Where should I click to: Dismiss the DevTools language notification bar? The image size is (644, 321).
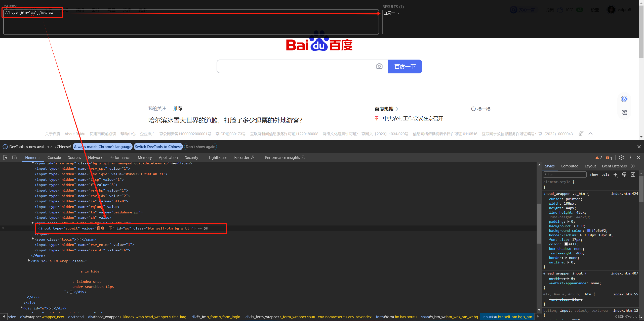pyautogui.click(x=639, y=147)
